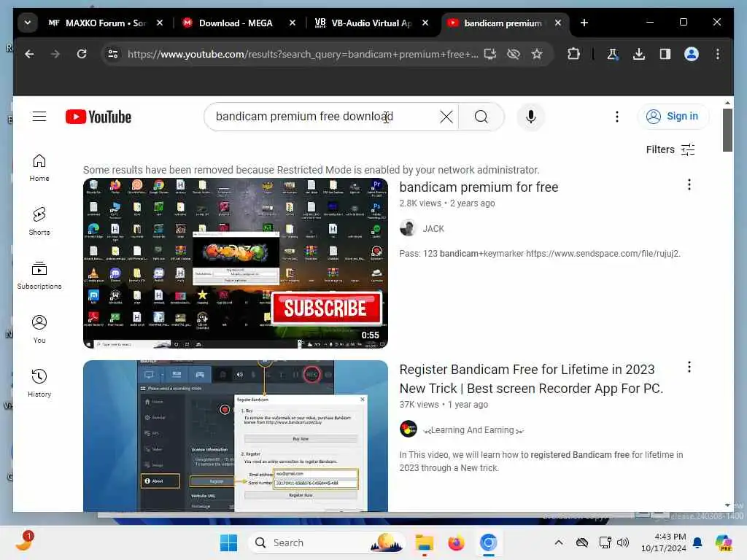This screenshot has width=747, height=560.
Task: Open the notification bell in the taskbar
Action: coord(697,542)
